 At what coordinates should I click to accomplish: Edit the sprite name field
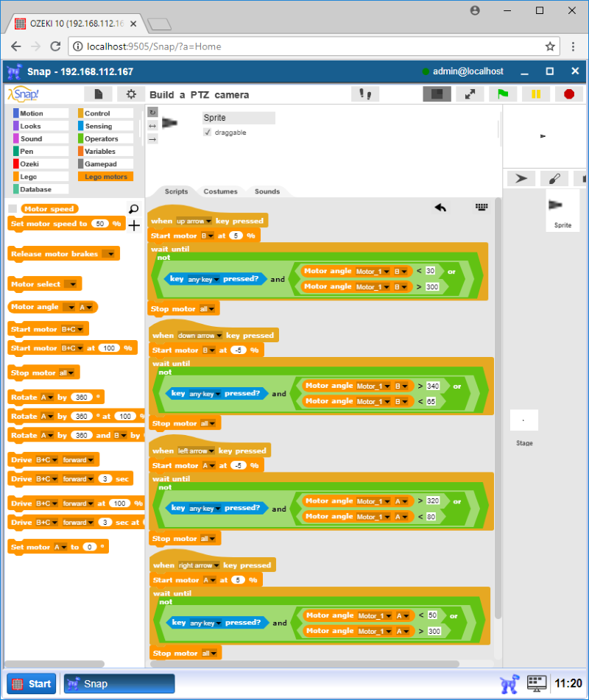[x=239, y=118]
